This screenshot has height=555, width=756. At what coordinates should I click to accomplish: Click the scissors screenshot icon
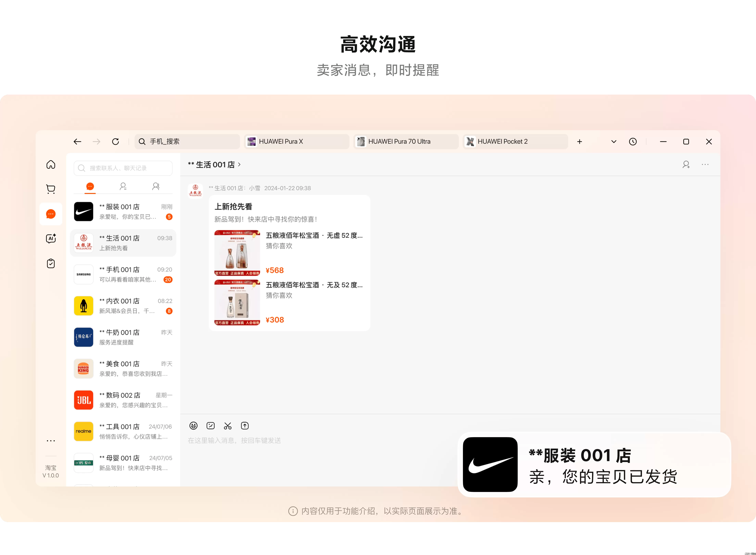point(228,426)
